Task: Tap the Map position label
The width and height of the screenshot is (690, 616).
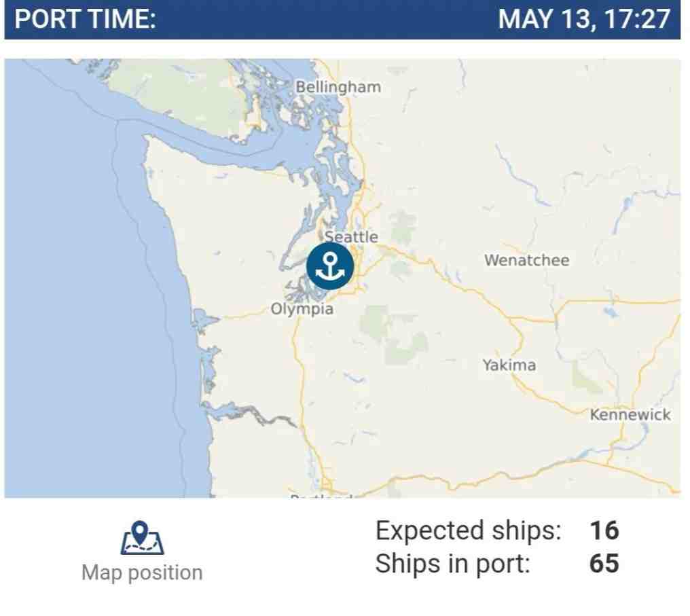Action: click(x=142, y=573)
